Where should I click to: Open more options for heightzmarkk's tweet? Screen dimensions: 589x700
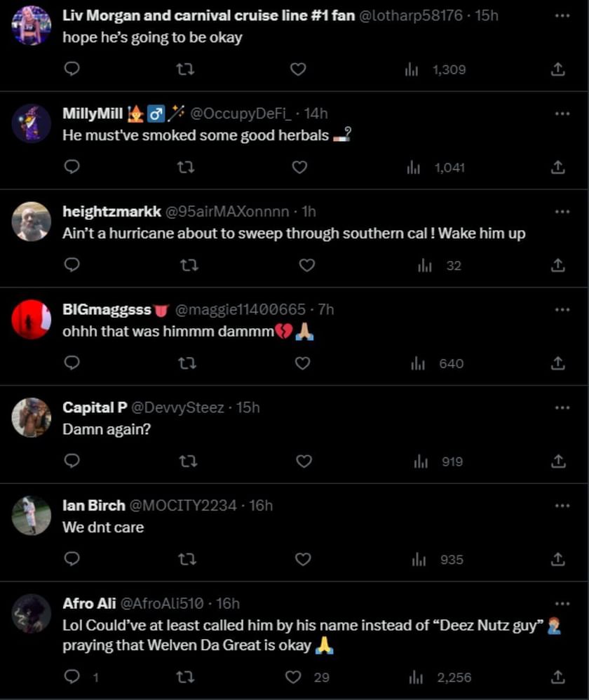click(x=562, y=211)
